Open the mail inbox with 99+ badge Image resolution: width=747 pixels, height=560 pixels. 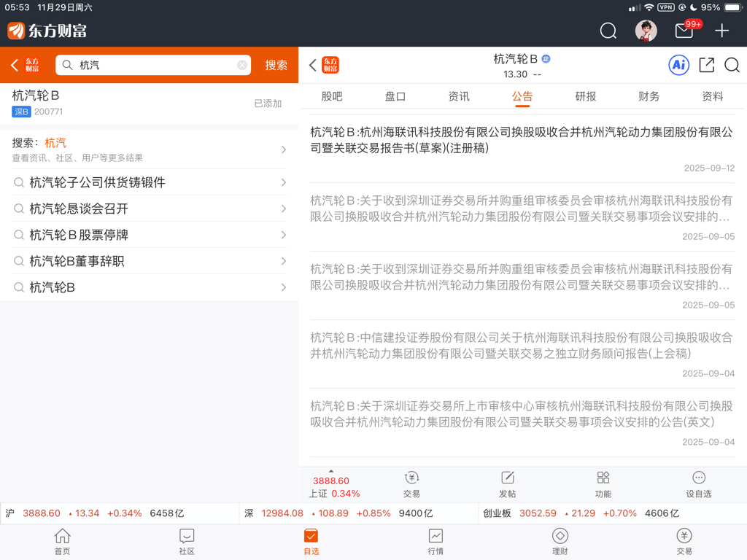[684, 30]
